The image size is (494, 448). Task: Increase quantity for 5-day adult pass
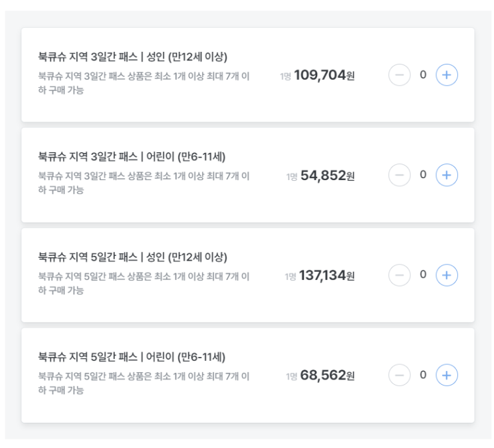point(447,275)
